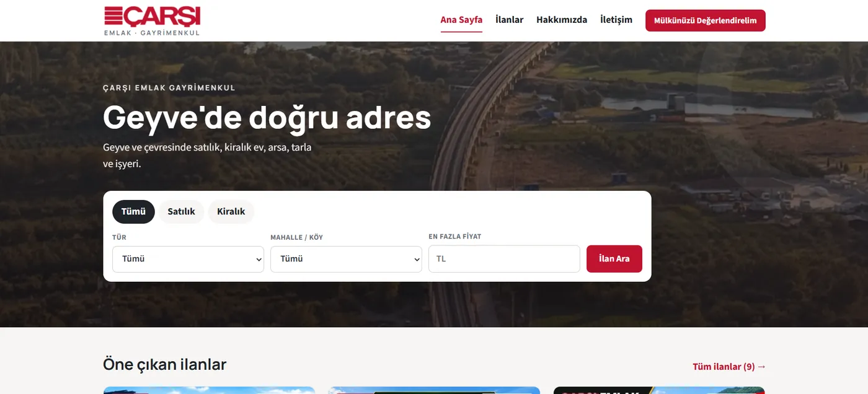
Task: Open the Ana Sayfa menu item
Action: click(x=461, y=20)
